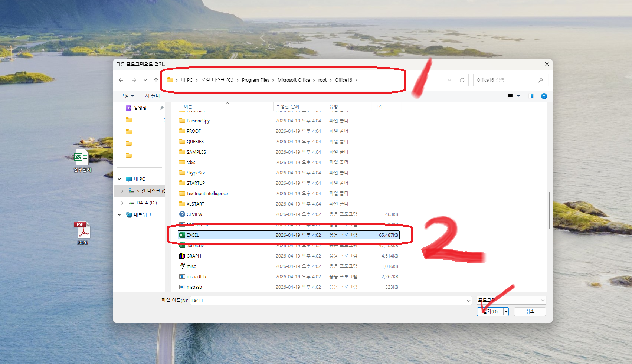The image size is (632, 364).
Task: Select 업무일지 Excel file on desktop
Action: pos(82,161)
